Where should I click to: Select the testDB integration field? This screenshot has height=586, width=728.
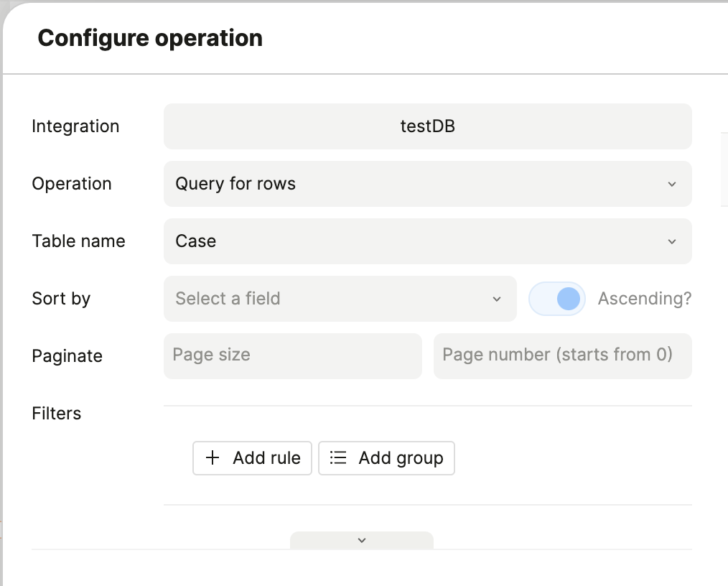coord(427,126)
